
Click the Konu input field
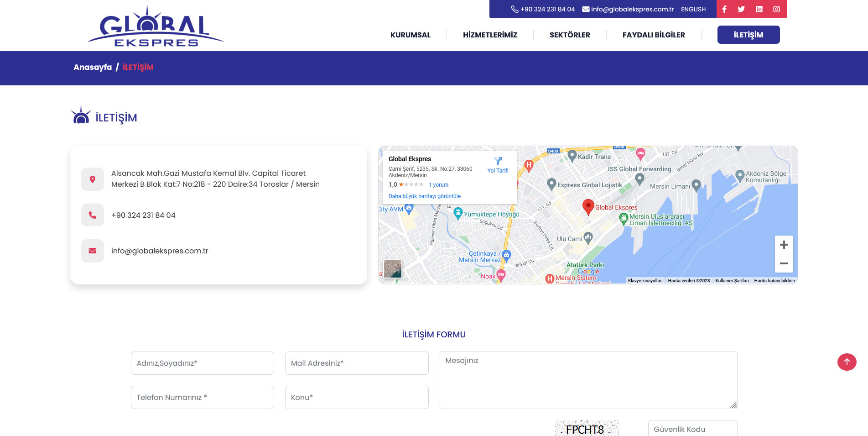pos(357,397)
